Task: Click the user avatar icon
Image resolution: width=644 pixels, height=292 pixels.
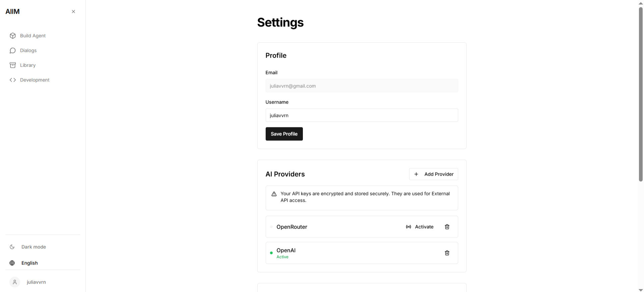Action: [x=15, y=282]
